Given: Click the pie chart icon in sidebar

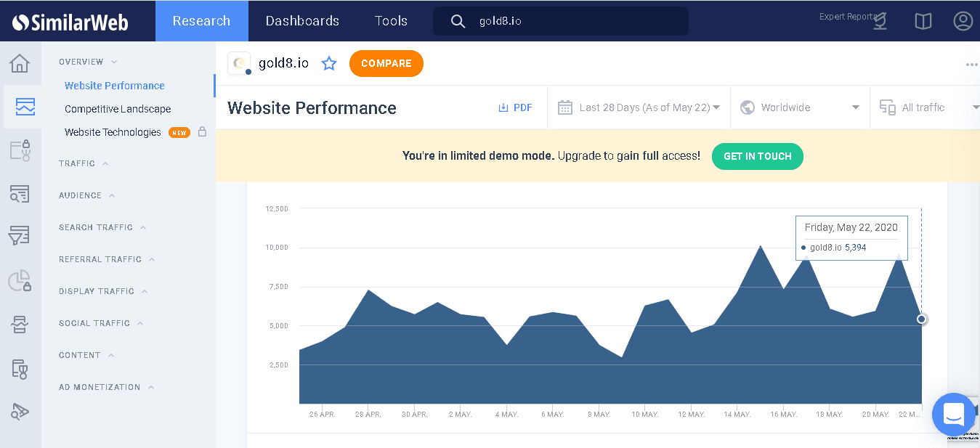Looking at the screenshot, I should pos(20,280).
